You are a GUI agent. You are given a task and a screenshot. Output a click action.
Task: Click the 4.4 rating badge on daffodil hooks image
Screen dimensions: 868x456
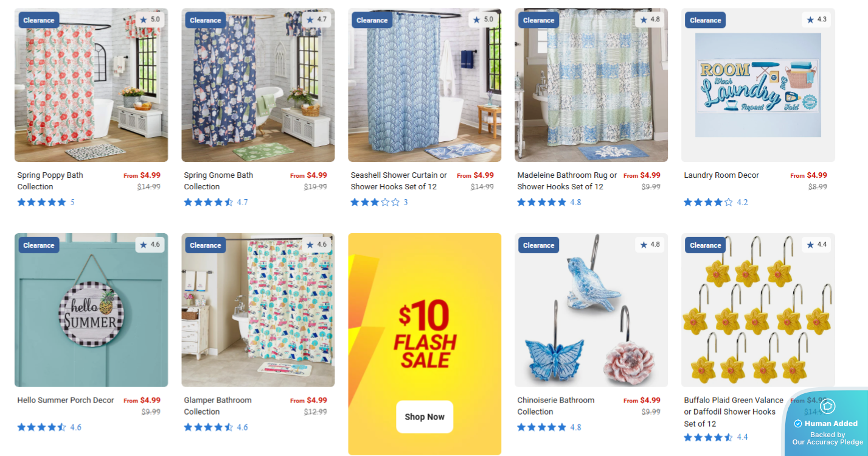816,245
